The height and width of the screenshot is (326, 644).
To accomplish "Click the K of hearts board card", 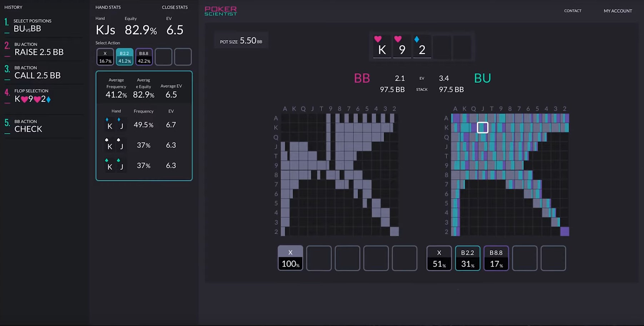I will pos(382,46).
